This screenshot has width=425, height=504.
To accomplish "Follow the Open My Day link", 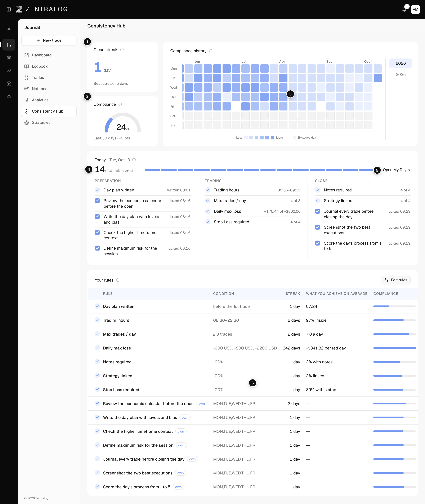I will point(397,170).
